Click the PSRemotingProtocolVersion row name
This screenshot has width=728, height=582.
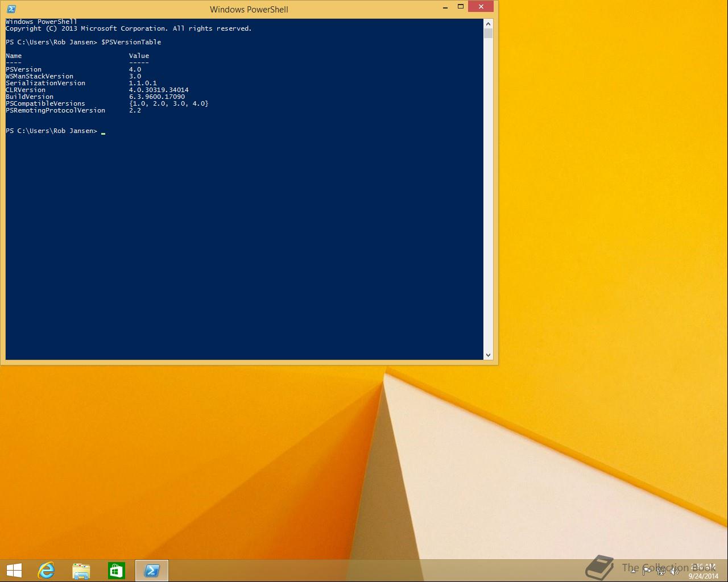click(x=55, y=110)
